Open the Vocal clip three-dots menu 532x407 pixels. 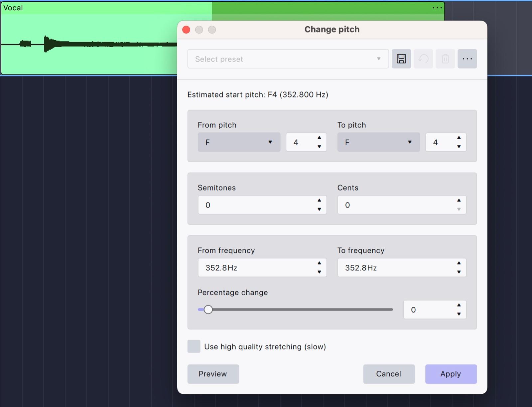[437, 8]
